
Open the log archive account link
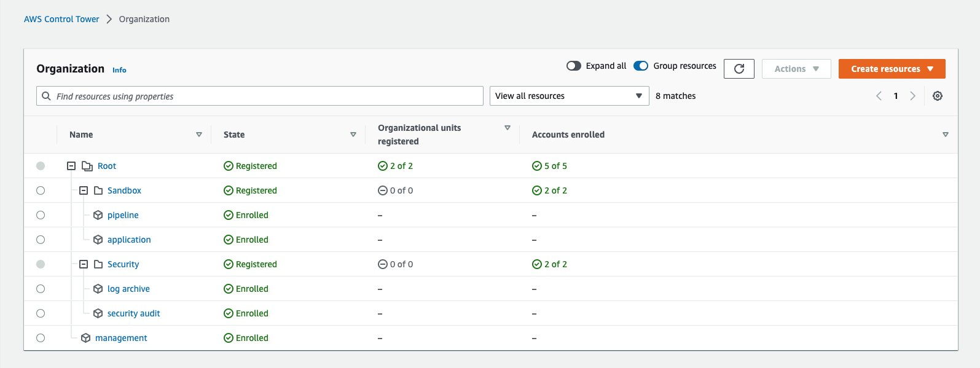[128, 289]
